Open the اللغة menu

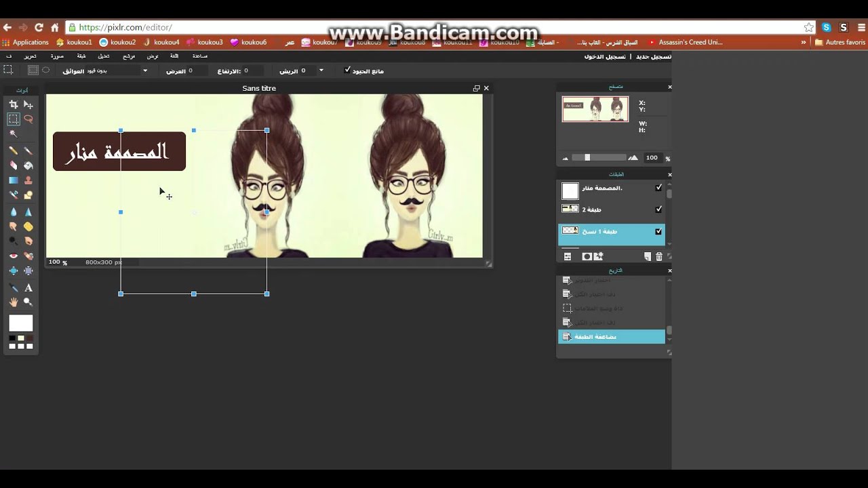click(x=174, y=56)
